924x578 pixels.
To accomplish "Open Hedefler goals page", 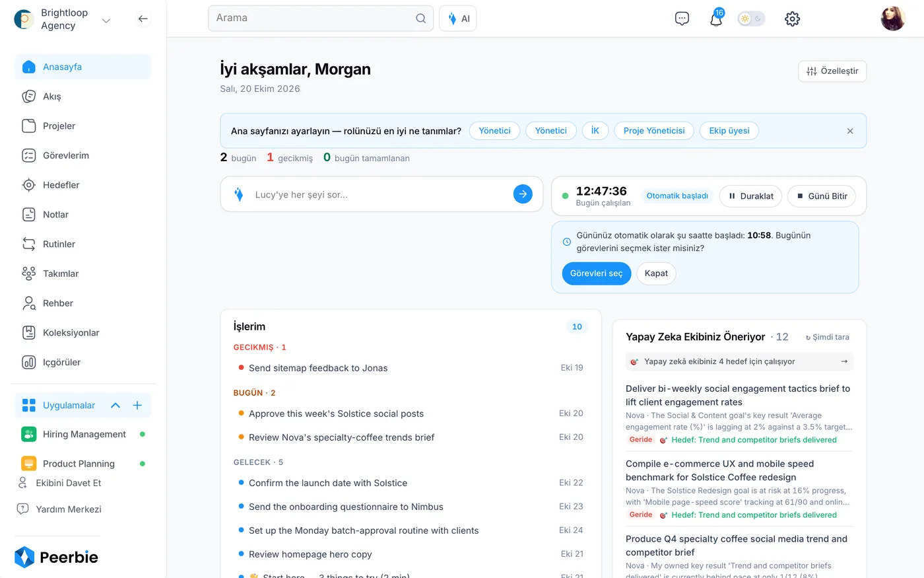I will click(83, 185).
